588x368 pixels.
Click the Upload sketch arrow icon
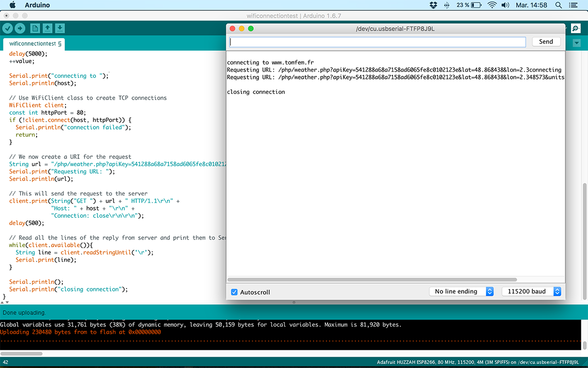pyautogui.click(x=20, y=28)
